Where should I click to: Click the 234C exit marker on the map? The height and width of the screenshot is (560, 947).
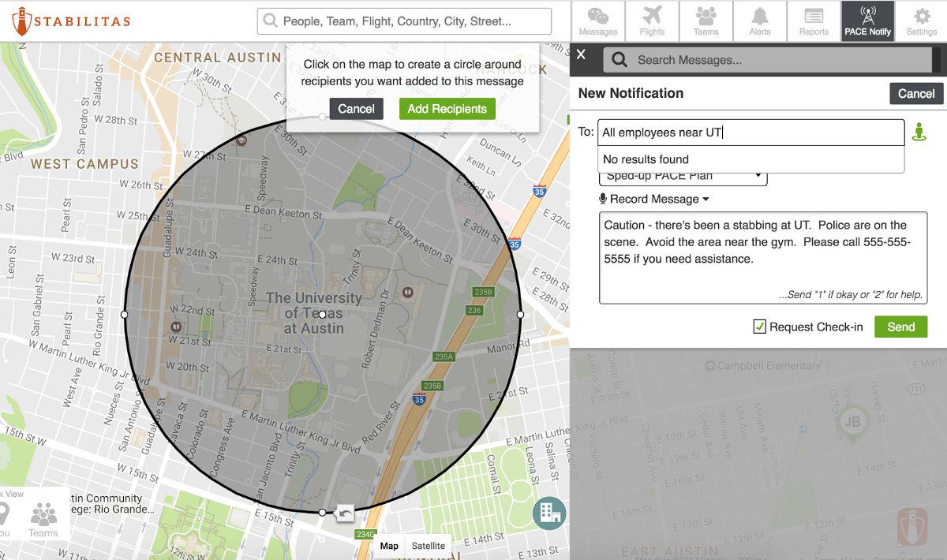coord(365,535)
